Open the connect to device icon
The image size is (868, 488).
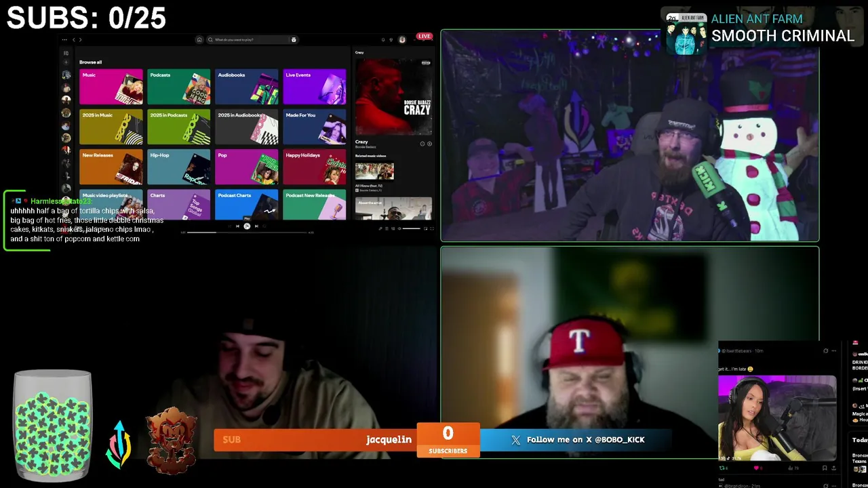tap(392, 228)
